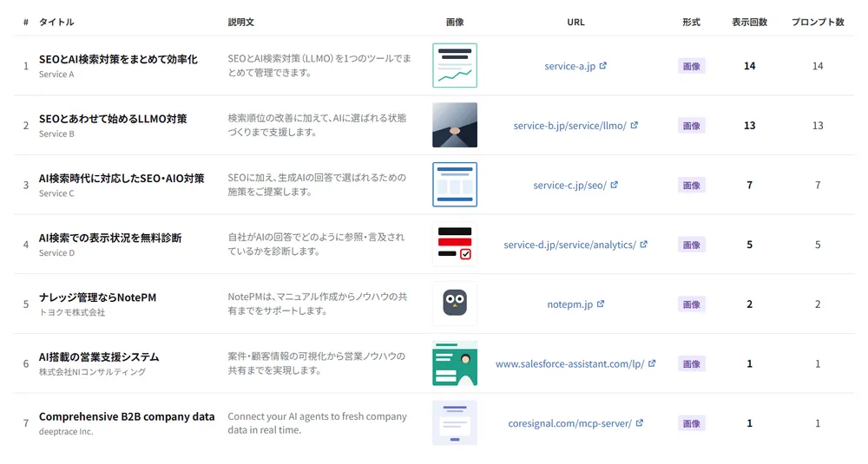Click the Service A subtitle text

click(x=56, y=74)
